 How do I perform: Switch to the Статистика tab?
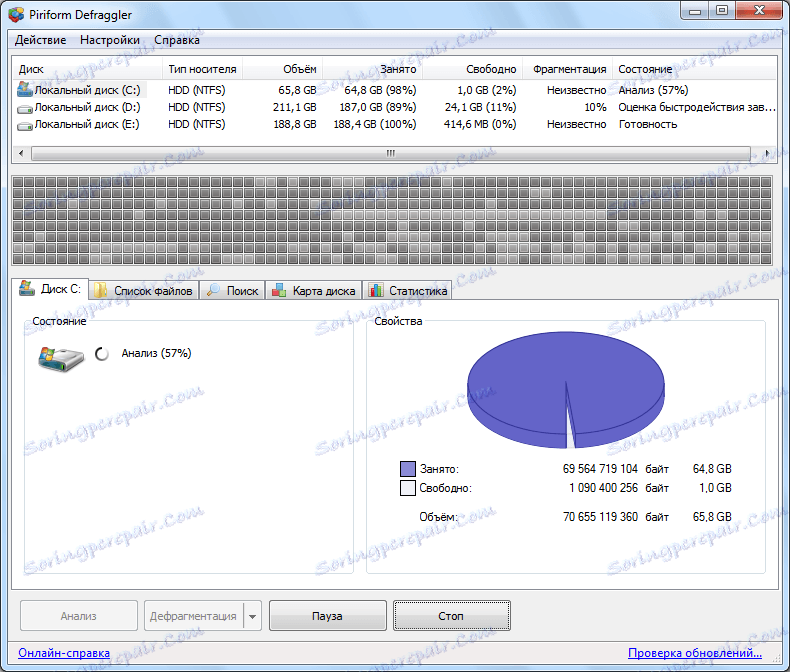click(407, 291)
